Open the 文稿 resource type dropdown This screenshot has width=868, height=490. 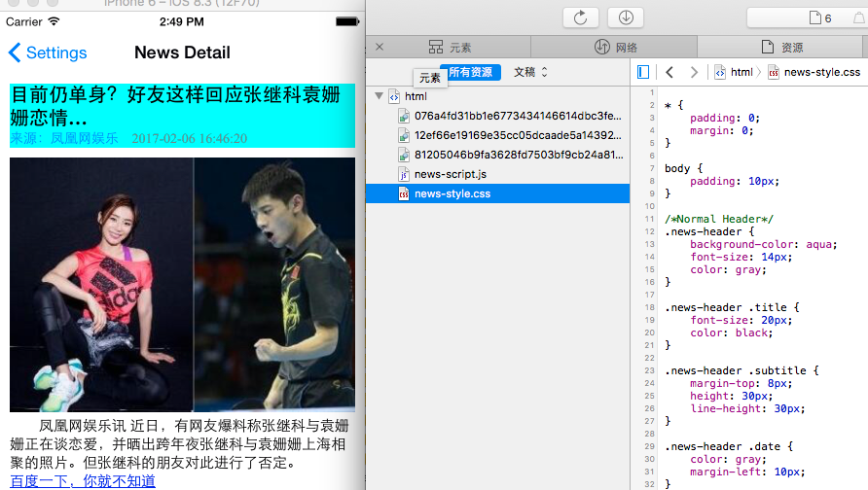(530, 72)
